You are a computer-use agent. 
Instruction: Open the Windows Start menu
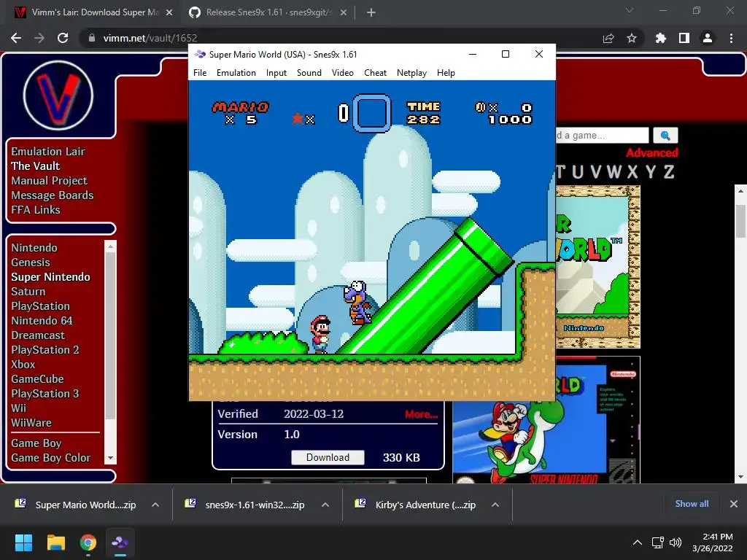pos(23,542)
